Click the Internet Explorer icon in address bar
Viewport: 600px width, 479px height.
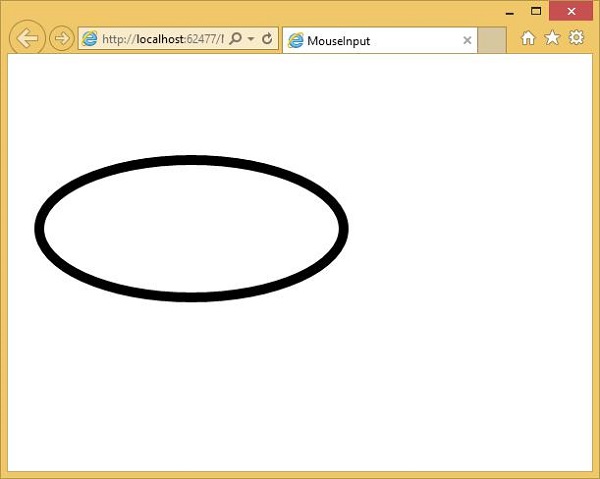(x=89, y=39)
